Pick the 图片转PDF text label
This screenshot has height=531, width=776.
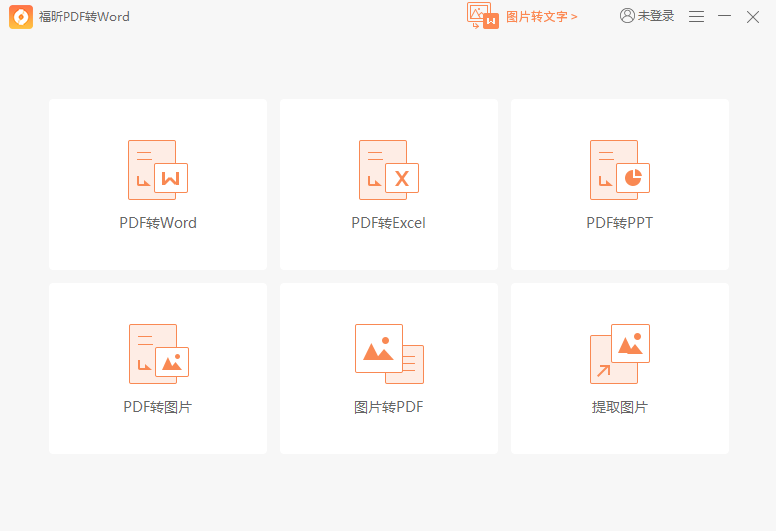point(388,407)
